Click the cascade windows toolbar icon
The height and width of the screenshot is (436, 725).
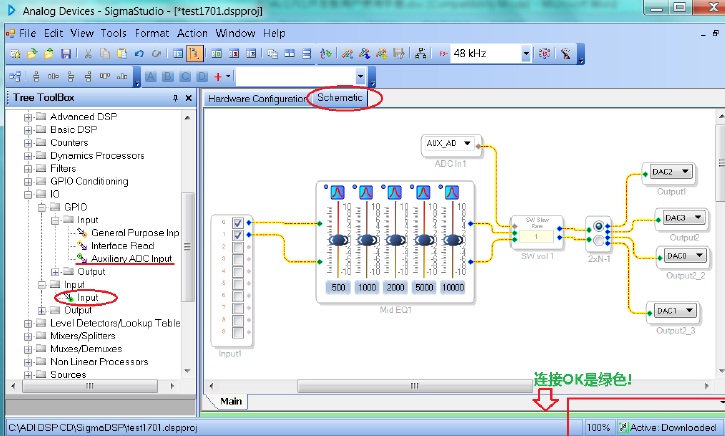(x=272, y=54)
